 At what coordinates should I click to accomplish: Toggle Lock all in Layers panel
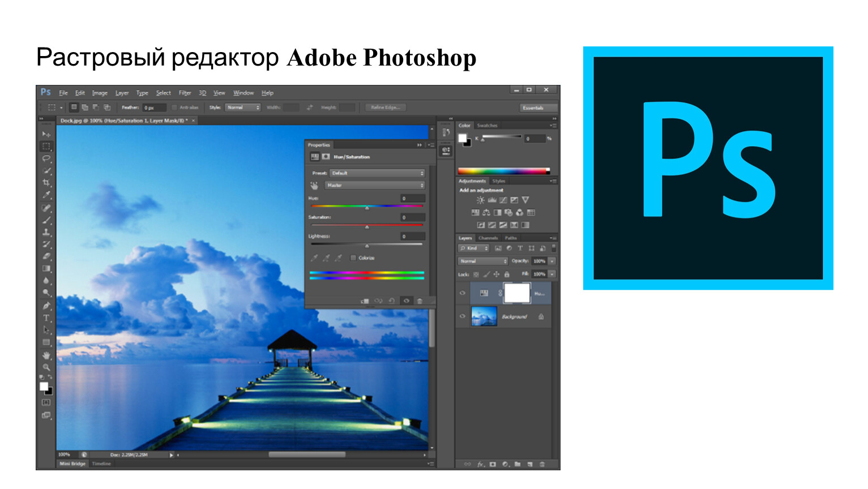tap(507, 274)
